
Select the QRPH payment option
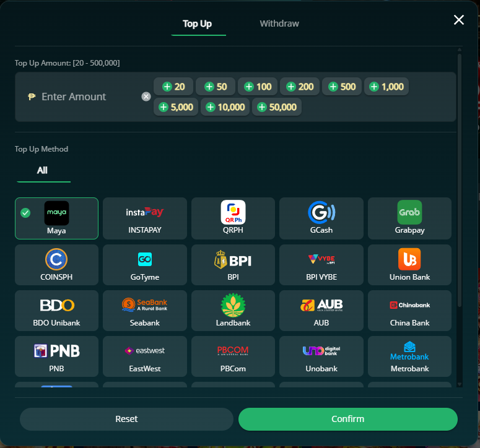click(233, 218)
